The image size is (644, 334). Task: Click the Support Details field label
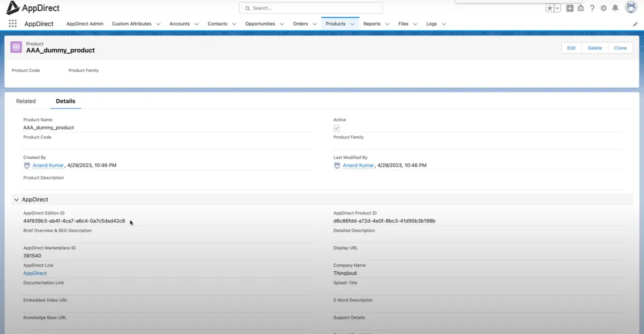tap(349, 318)
